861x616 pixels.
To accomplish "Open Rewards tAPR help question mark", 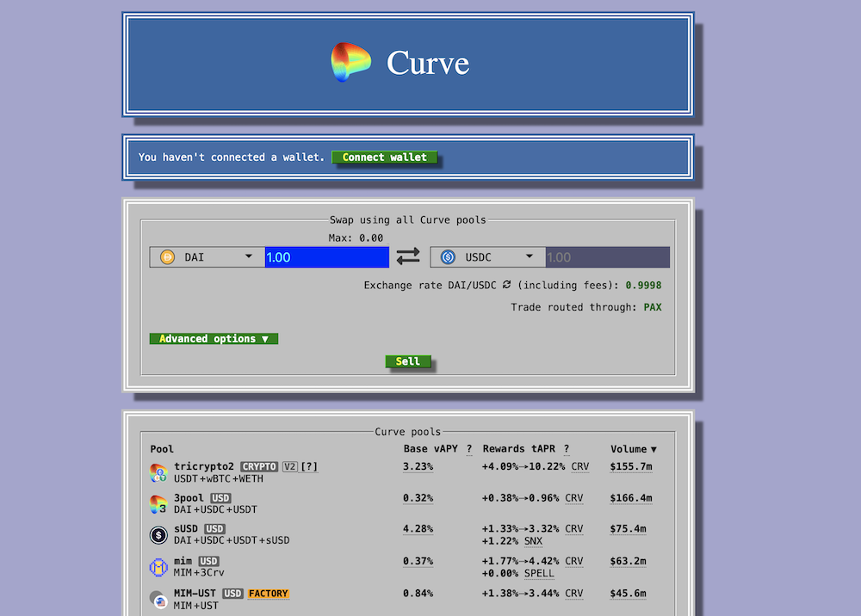I will (x=567, y=449).
